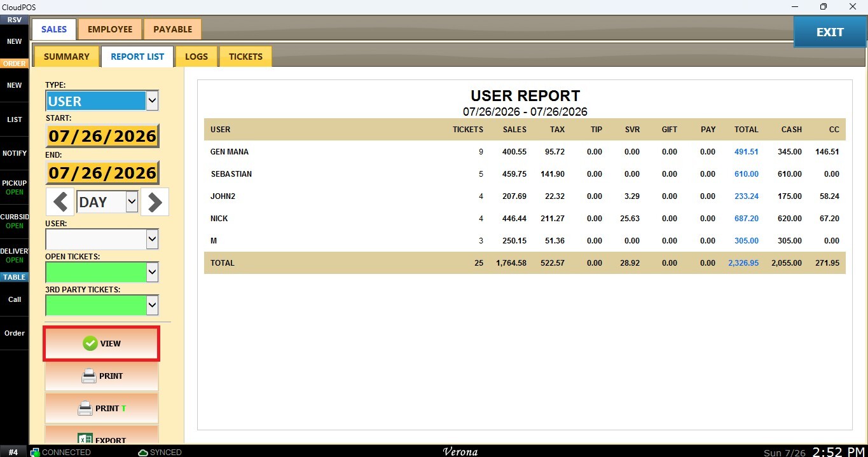The width and height of the screenshot is (868, 457).
Task: Click the Call table button
Action: coord(14,299)
